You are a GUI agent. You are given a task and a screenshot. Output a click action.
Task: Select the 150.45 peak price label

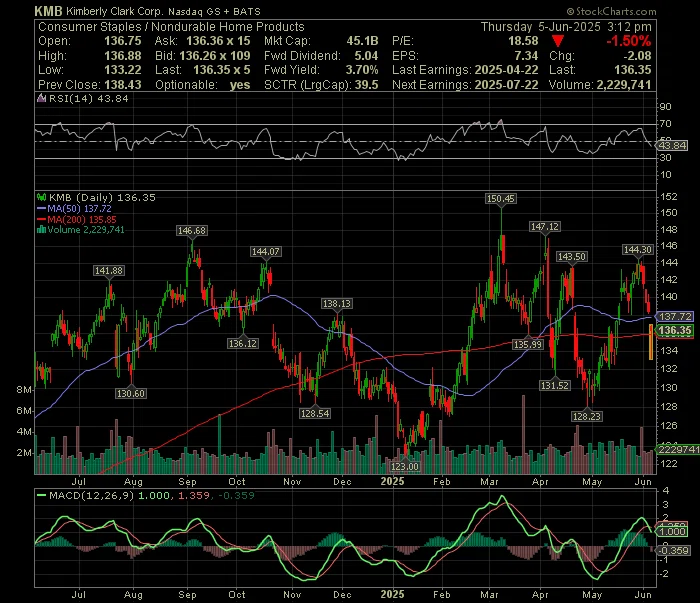click(x=500, y=199)
